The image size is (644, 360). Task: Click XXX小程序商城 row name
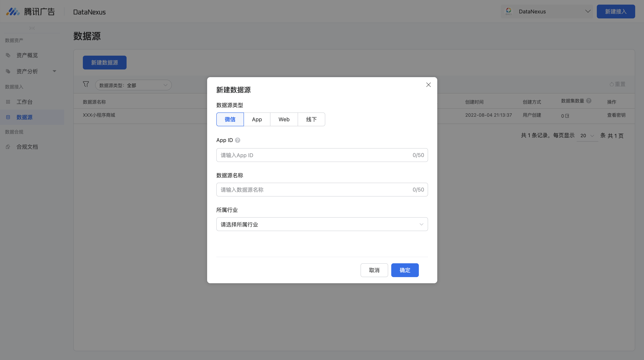coord(99,115)
